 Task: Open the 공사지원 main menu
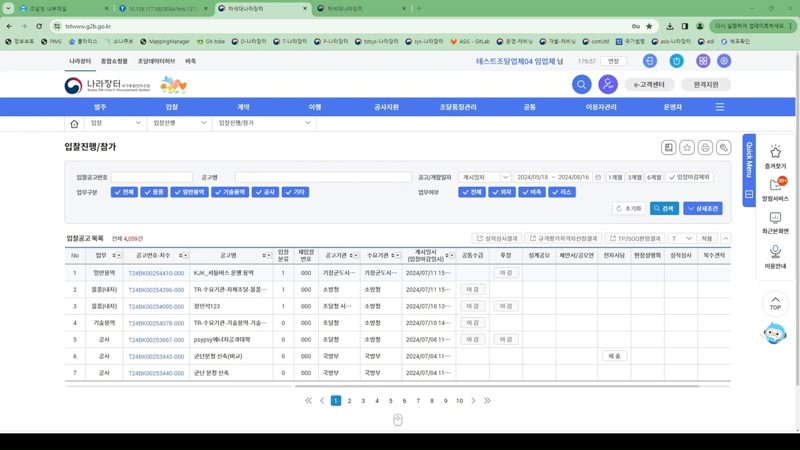386,107
